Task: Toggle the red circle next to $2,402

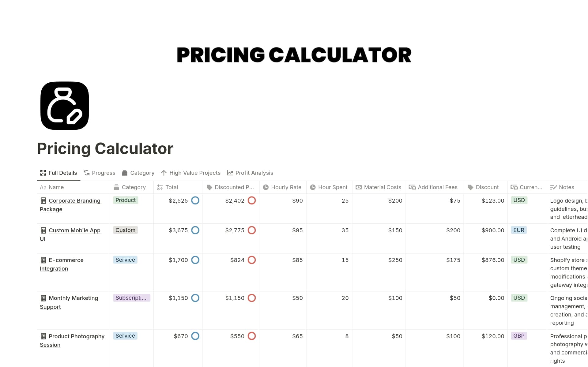Action: tap(251, 200)
